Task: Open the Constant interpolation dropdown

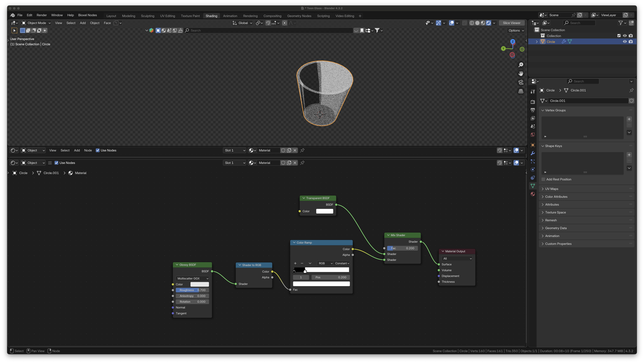Action: tap(342, 263)
